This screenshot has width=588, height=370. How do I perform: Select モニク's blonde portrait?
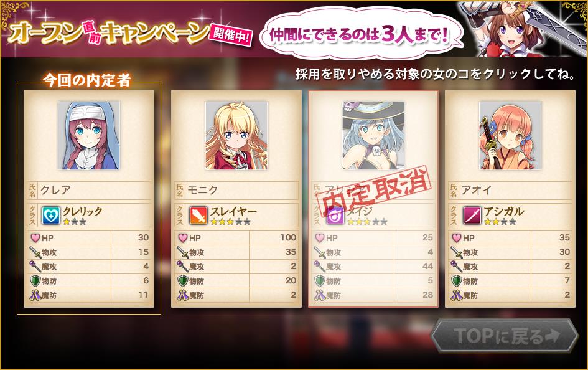236,135
